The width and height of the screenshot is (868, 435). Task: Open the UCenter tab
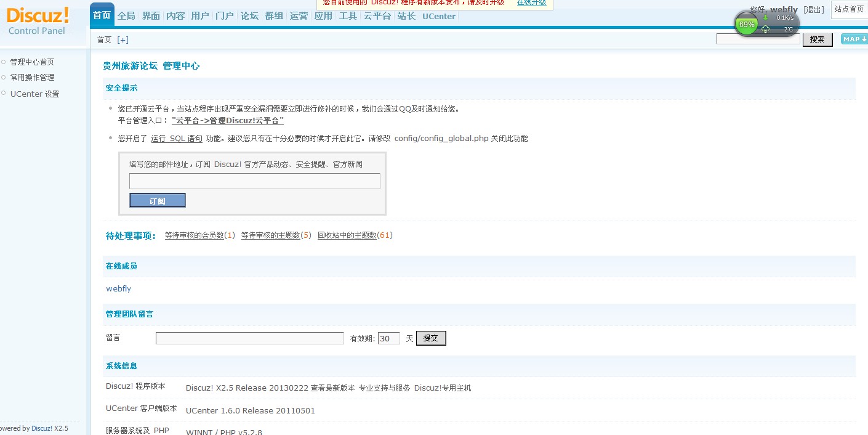pyautogui.click(x=439, y=16)
